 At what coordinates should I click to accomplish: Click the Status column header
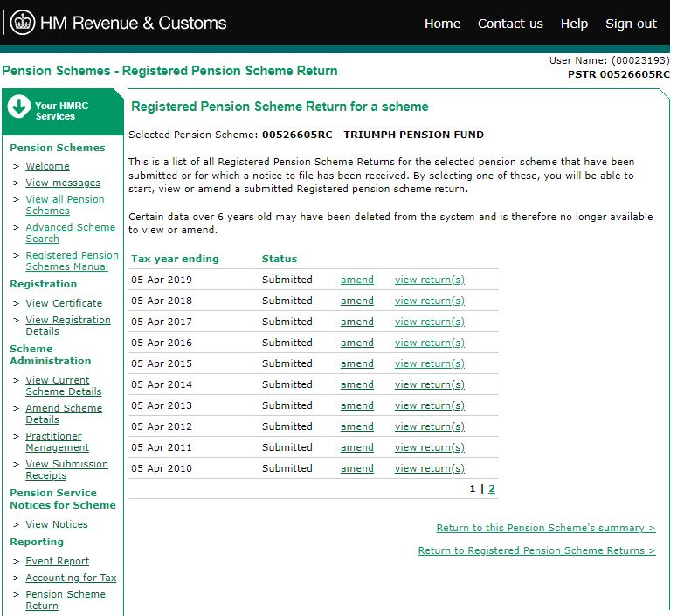pyautogui.click(x=280, y=259)
